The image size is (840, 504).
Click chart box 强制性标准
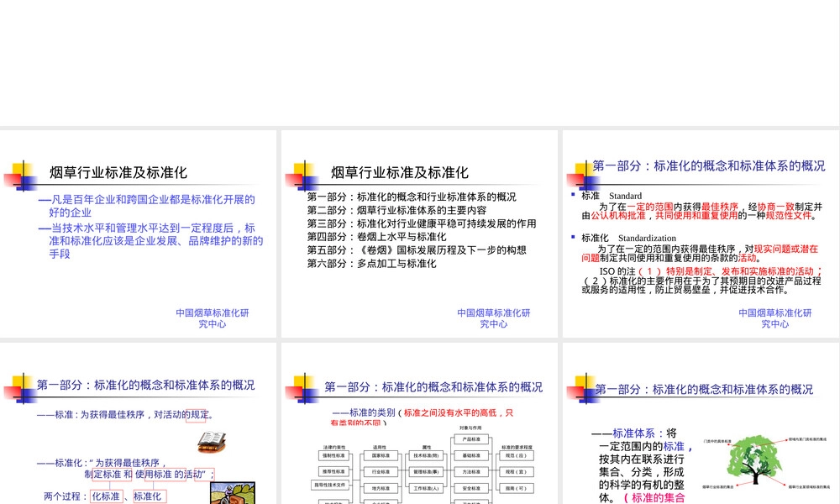333,456
